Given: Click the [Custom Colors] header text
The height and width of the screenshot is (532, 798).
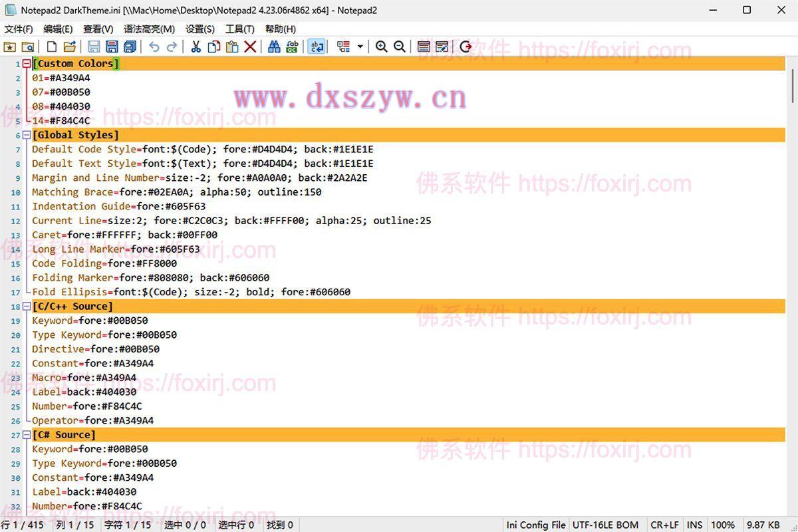Looking at the screenshot, I should point(76,64).
